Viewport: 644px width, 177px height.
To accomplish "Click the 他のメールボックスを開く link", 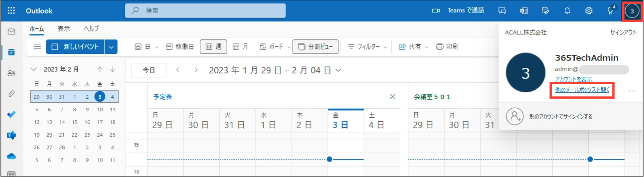I will pyautogui.click(x=582, y=90).
